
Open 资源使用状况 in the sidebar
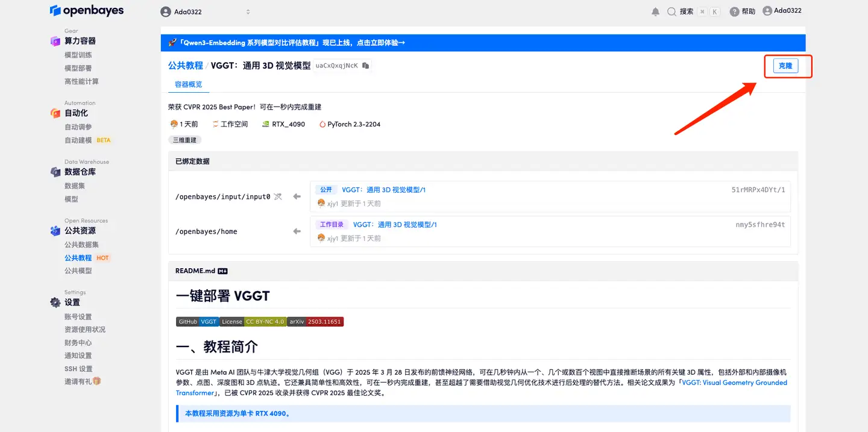point(85,330)
